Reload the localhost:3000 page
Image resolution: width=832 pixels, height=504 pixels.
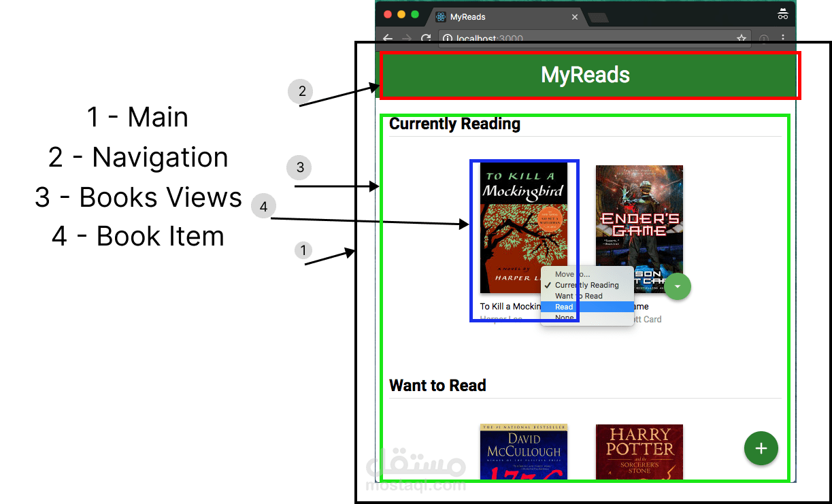(426, 39)
